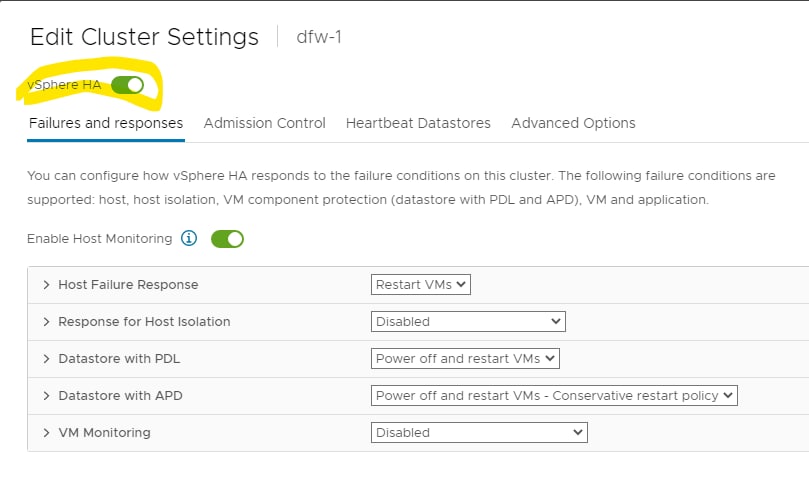This screenshot has width=809, height=496.
Task: Open the Restart VMs dropdown
Action: (x=420, y=284)
